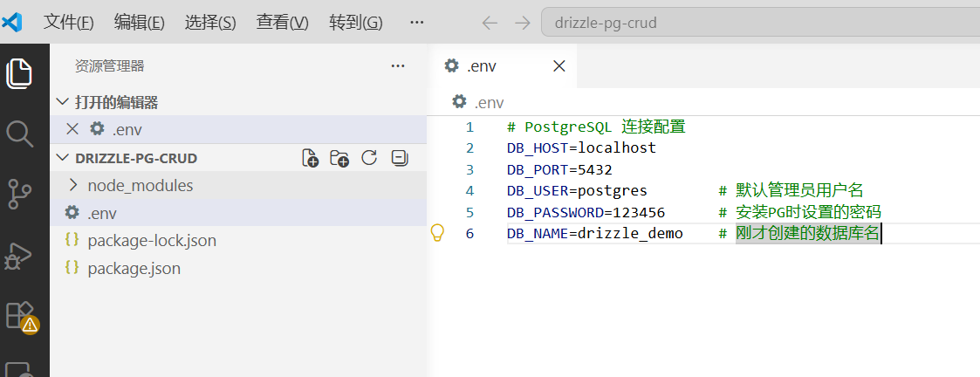980x377 pixels.
Task: Open the Extensions view with warning badge
Action: coord(21,316)
